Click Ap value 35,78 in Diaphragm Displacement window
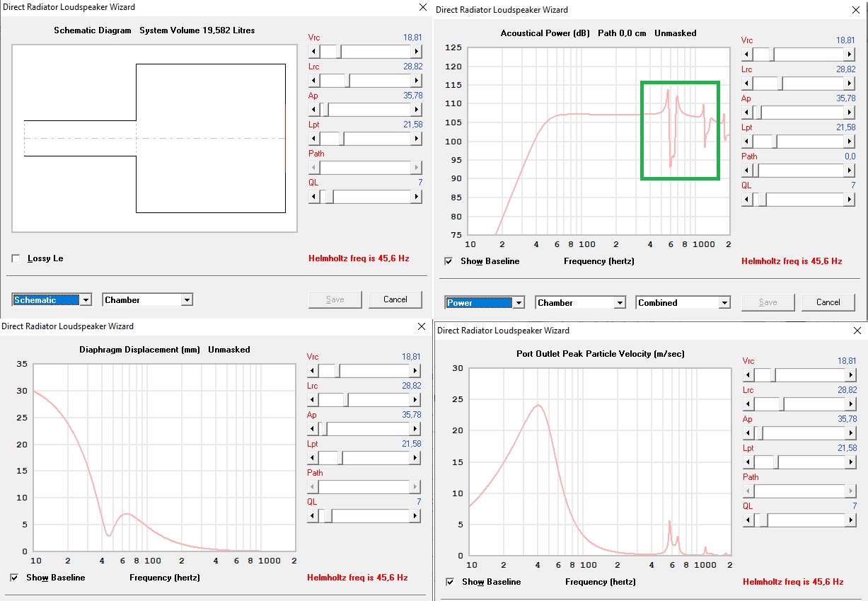Image resolution: width=868 pixels, height=601 pixels. coord(411,415)
